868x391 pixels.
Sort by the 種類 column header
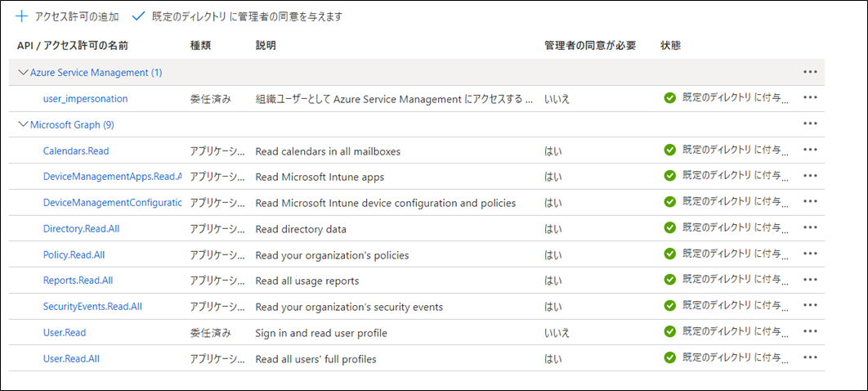201,45
